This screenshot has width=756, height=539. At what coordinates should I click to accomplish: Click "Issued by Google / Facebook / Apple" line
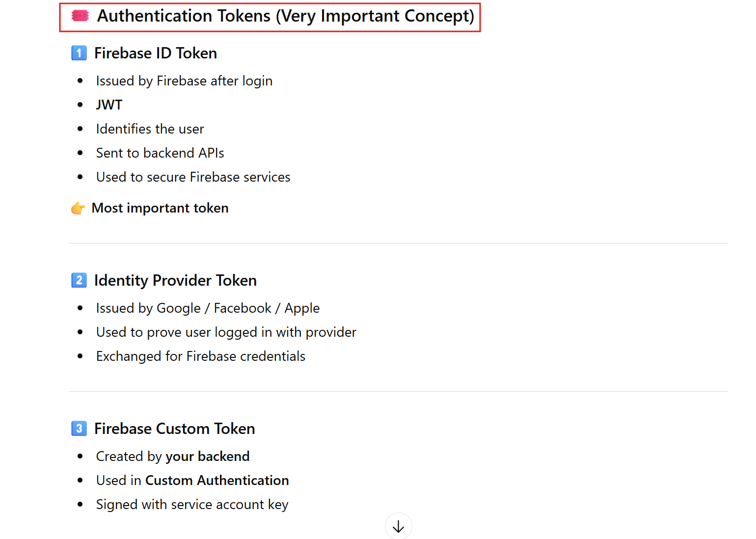tap(208, 308)
